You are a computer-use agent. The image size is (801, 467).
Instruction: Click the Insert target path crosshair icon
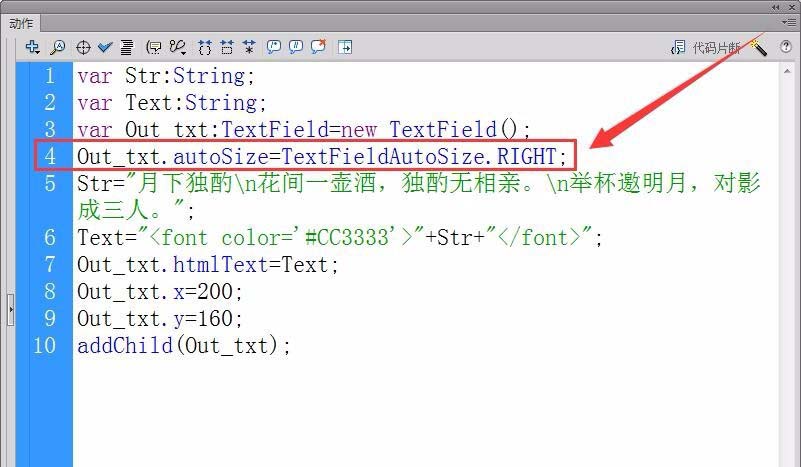[83, 48]
